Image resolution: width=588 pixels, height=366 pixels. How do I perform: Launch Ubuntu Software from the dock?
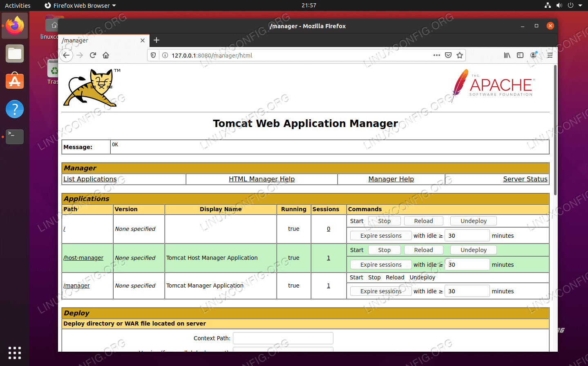tap(15, 81)
